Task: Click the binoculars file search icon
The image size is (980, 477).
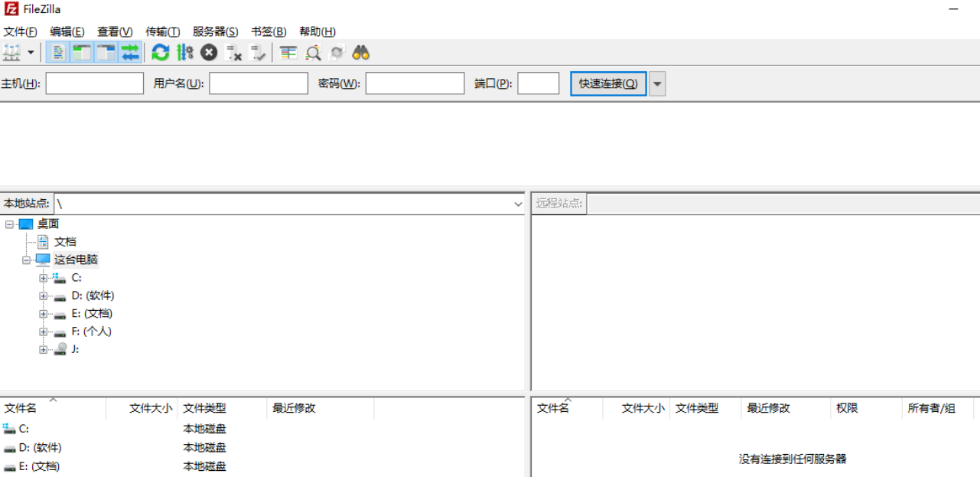Action: (361, 52)
